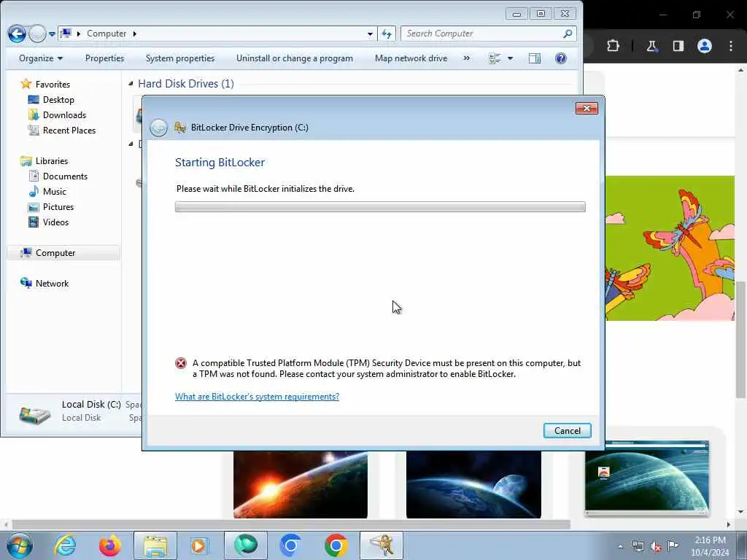Click the browser horizontal scrollbar

(x=290, y=525)
